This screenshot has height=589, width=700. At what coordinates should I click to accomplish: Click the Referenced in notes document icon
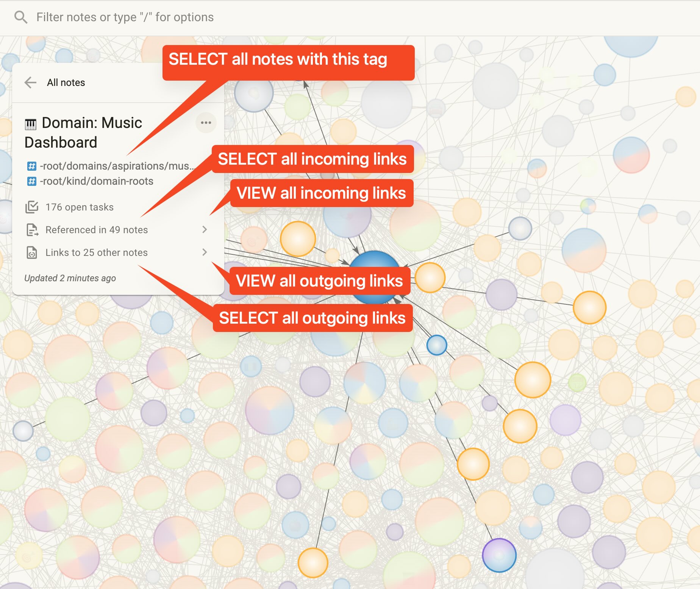tap(32, 230)
